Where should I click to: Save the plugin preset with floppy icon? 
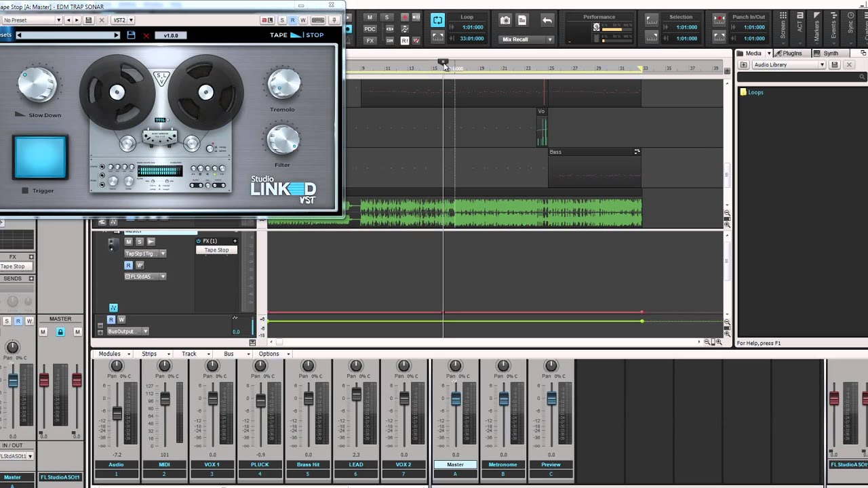[x=89, y=20]
